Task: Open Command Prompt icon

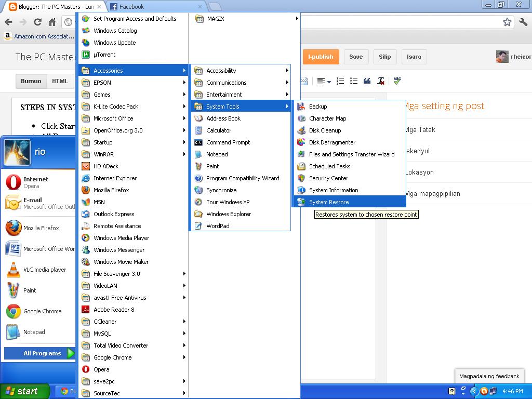Action: pyautogui.click(x=198, y=142)
